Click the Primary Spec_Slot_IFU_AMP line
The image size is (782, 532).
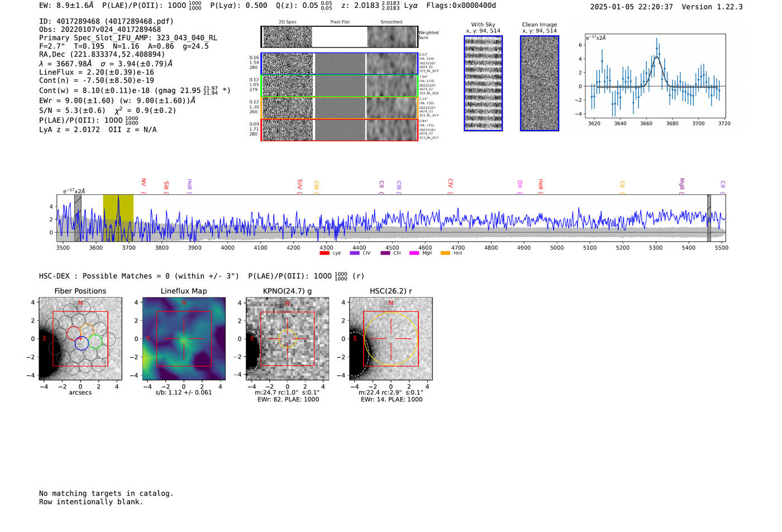point(128,38)
